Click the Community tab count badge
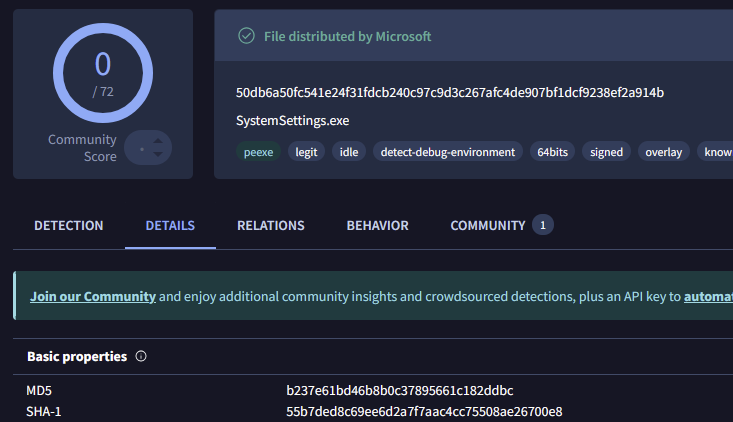The width and height of the screenshot is (733, 422). point(542,225)
